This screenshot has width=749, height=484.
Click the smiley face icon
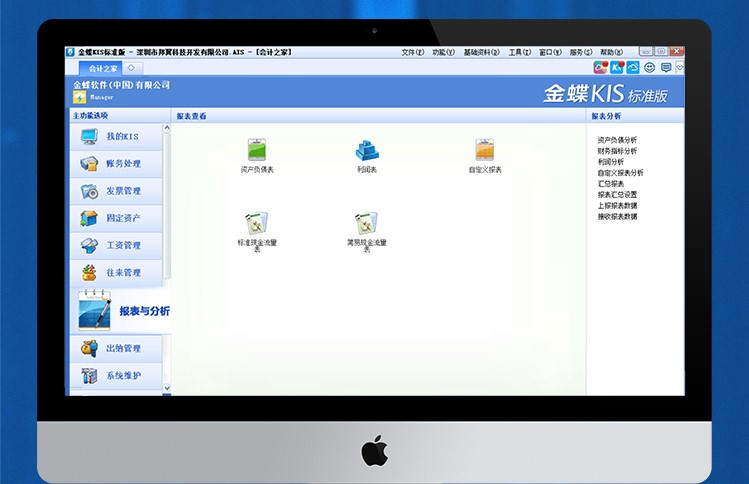(x=649, y=68)
